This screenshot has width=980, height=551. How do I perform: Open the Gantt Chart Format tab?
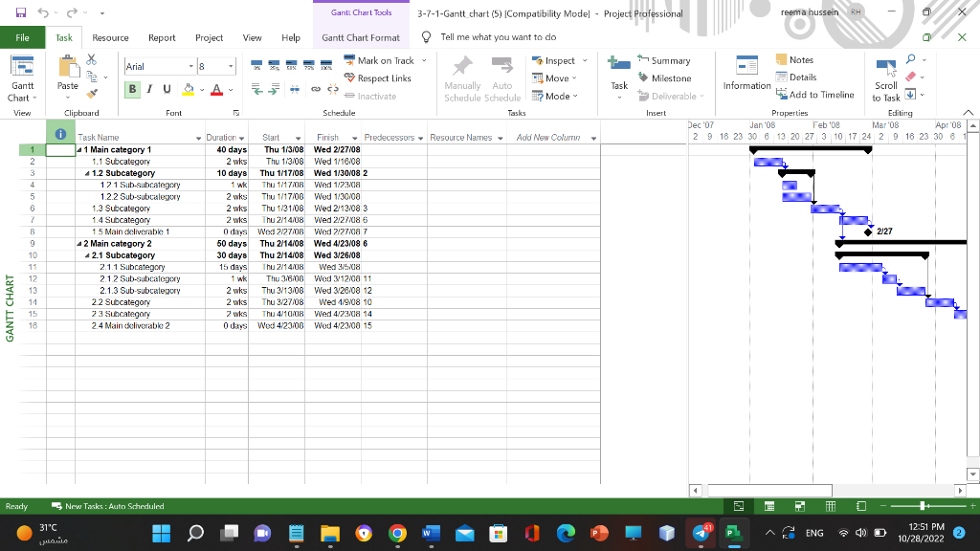point(361,37)
